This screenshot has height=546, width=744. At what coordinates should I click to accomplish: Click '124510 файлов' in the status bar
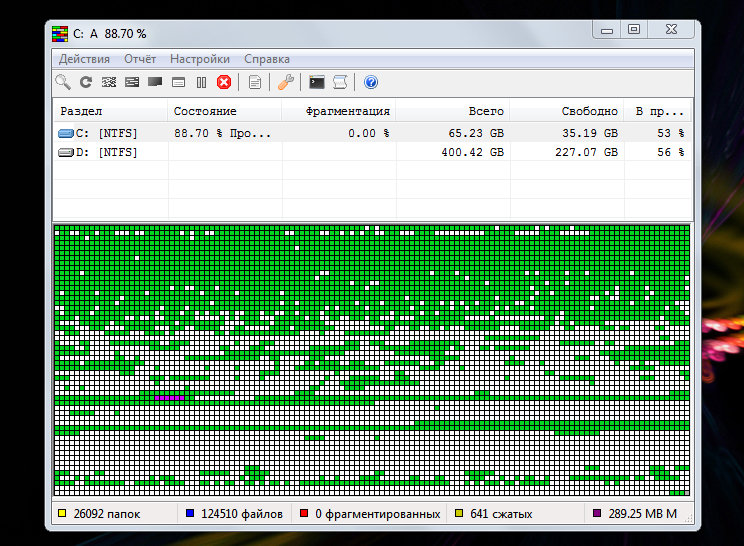[242, 514]
